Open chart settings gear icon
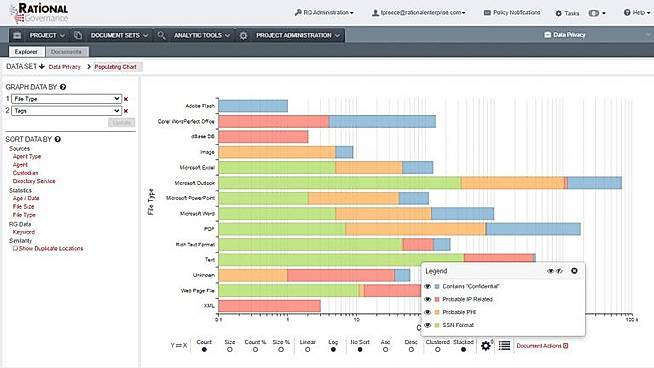 [485, 346]
